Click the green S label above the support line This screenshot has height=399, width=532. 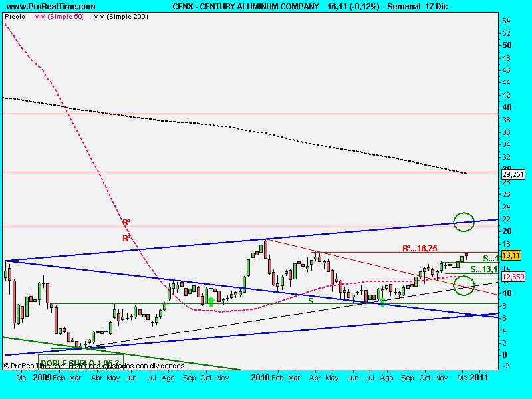point(311,301)
